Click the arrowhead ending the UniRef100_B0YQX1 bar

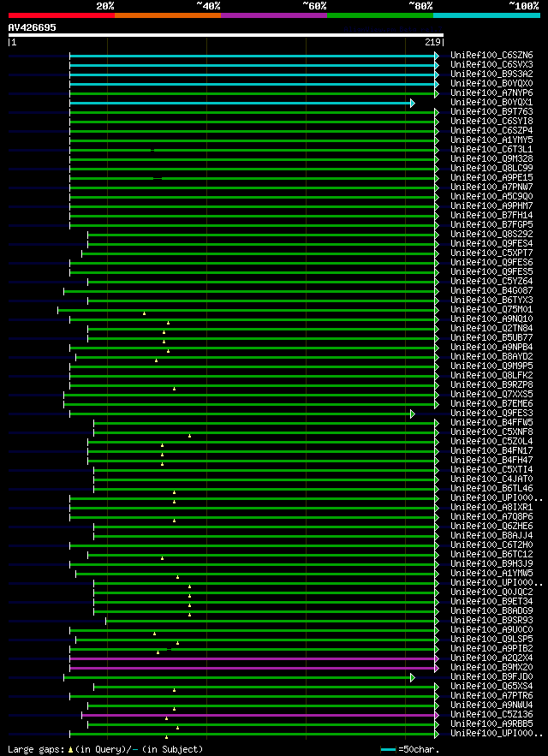pyautogui.click(x=413, y=103)
